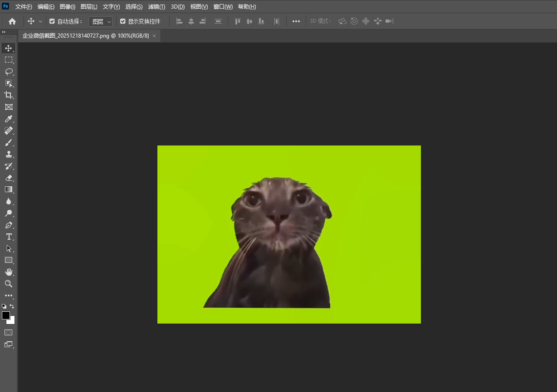Open the Move tool preset picker arrow
This screenshot has height=392, width=557.
coord(41,21)
